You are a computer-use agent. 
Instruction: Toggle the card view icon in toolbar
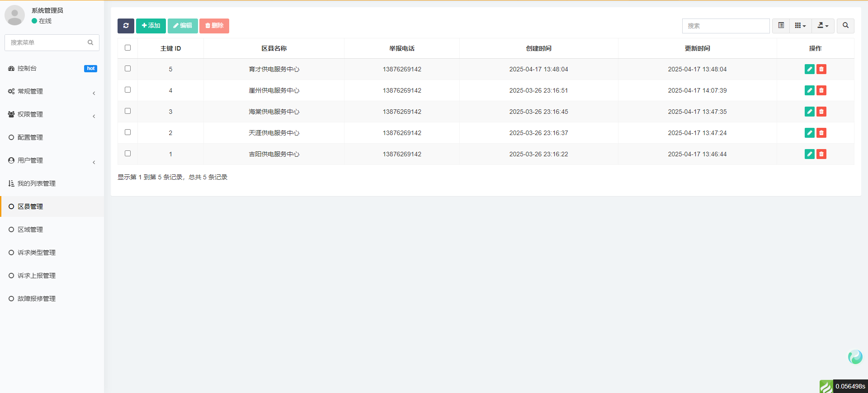[781, 26]
